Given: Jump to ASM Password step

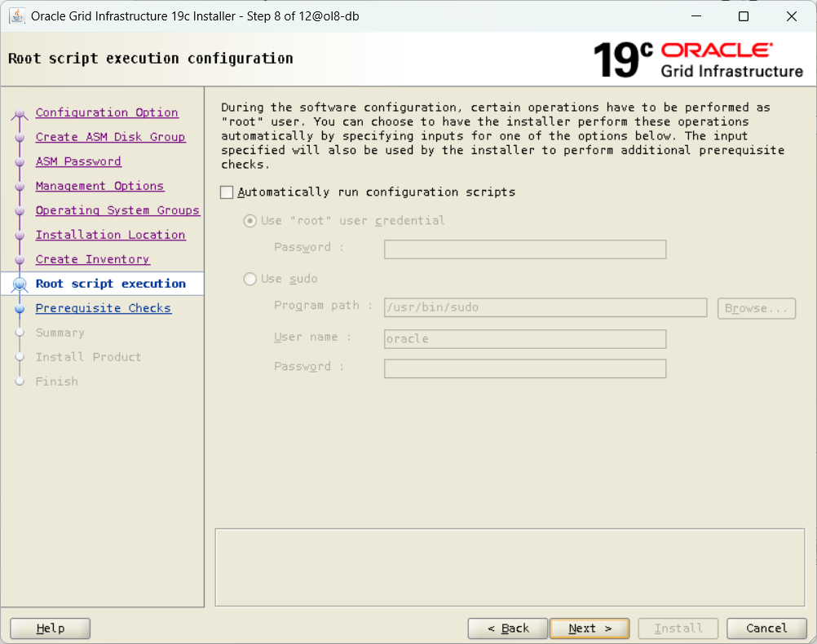Looking at the screenshot, I should point(78,161).
